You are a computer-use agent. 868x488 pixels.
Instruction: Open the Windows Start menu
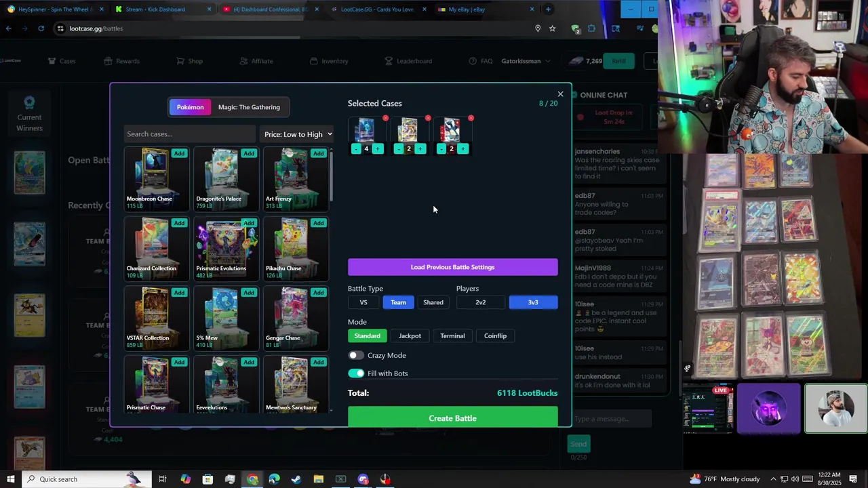click(x=10, y=479)
